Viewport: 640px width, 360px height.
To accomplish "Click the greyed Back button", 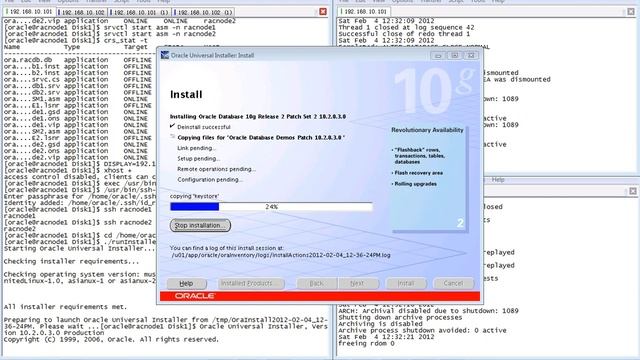I will point(317,283).
